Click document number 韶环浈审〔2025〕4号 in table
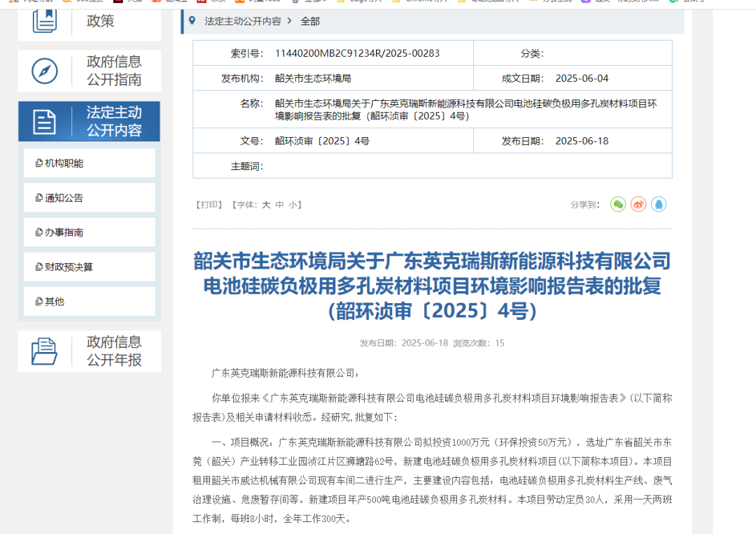The image size is (756, 534). [322, 141]
